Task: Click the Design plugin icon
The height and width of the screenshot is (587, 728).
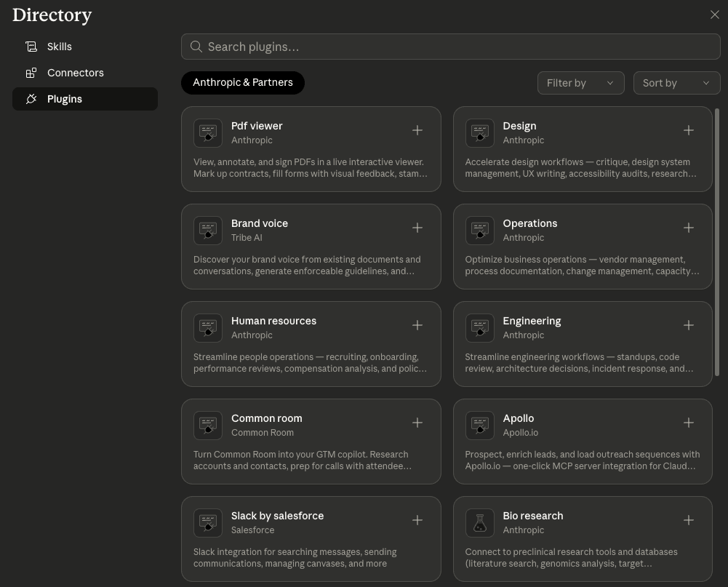Action: (479, 133)
